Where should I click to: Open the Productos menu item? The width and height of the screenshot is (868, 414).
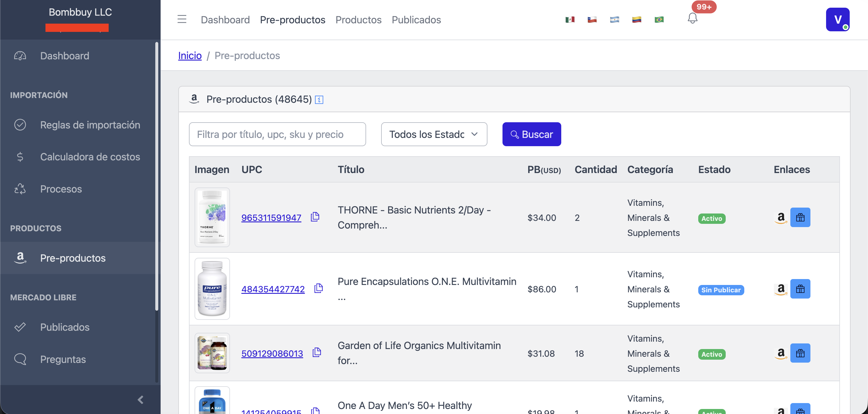358,19
